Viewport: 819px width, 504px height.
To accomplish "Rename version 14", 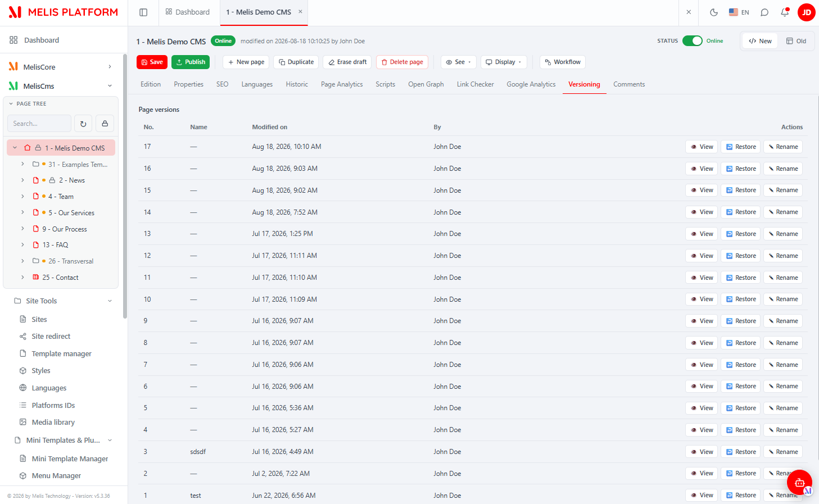I will [x=783, y=212].
